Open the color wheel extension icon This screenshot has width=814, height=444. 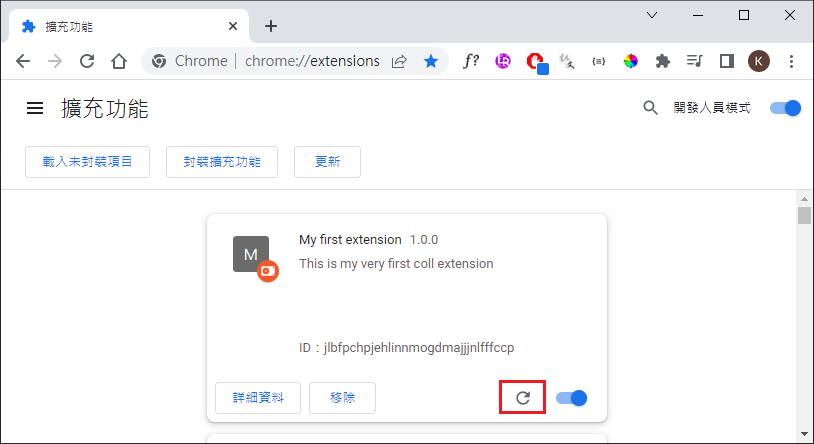(630, 61)
